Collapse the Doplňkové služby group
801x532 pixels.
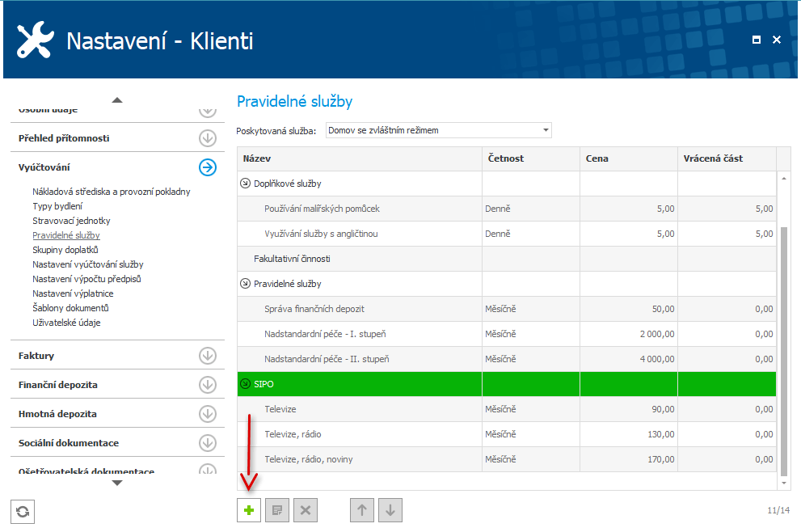(245, 184)
